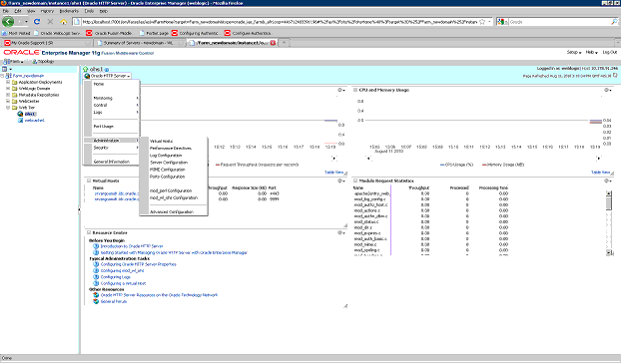Collapse the Web Tier tree node
Viewport: 623px width, 364px height.
coord(8,108)
